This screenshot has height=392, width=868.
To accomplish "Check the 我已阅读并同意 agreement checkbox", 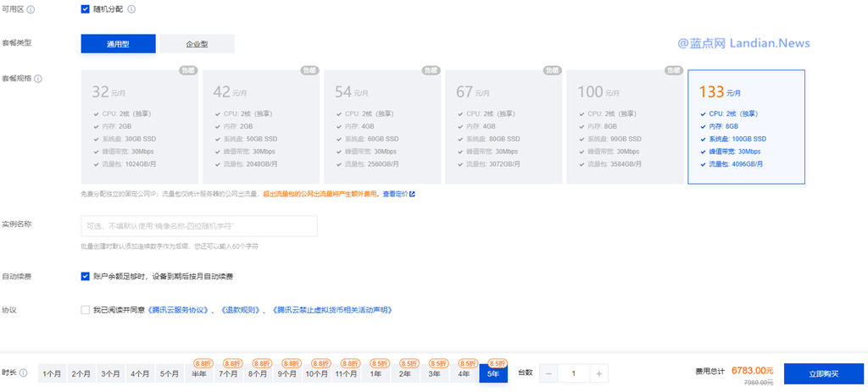I will point(86,310).
